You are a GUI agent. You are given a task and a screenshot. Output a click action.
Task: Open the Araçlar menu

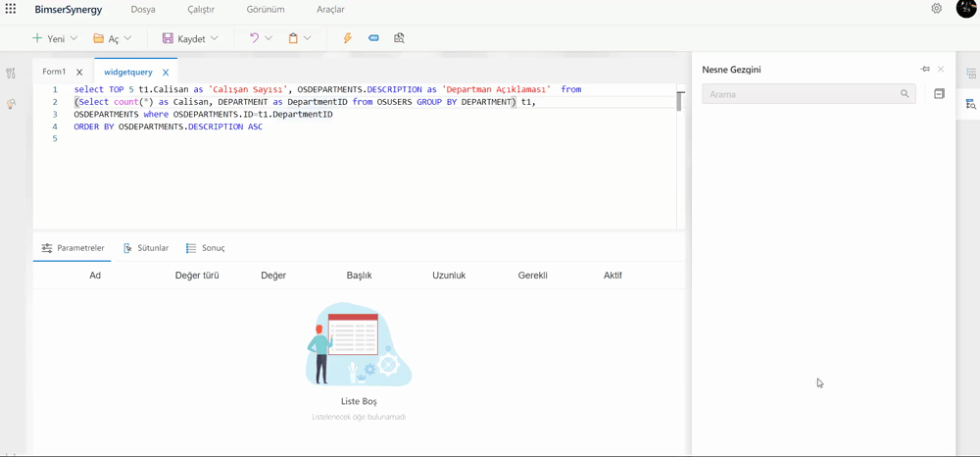[330, 10]
